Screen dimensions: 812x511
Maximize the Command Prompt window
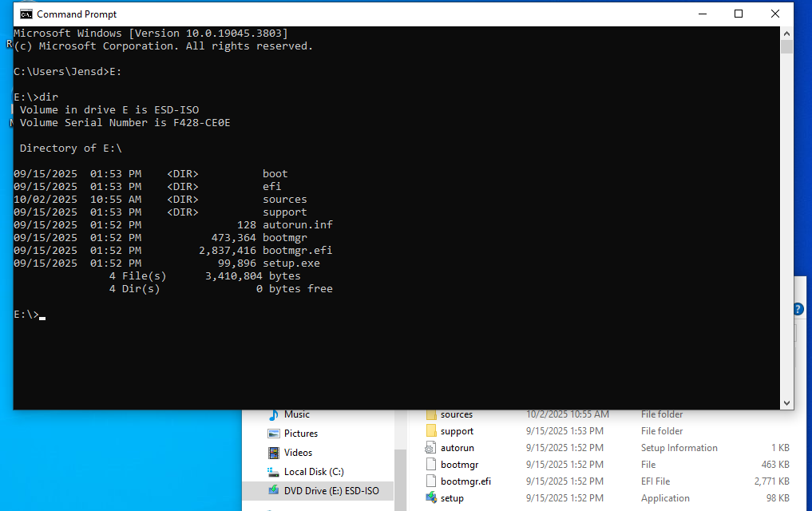tap(739, 14)
